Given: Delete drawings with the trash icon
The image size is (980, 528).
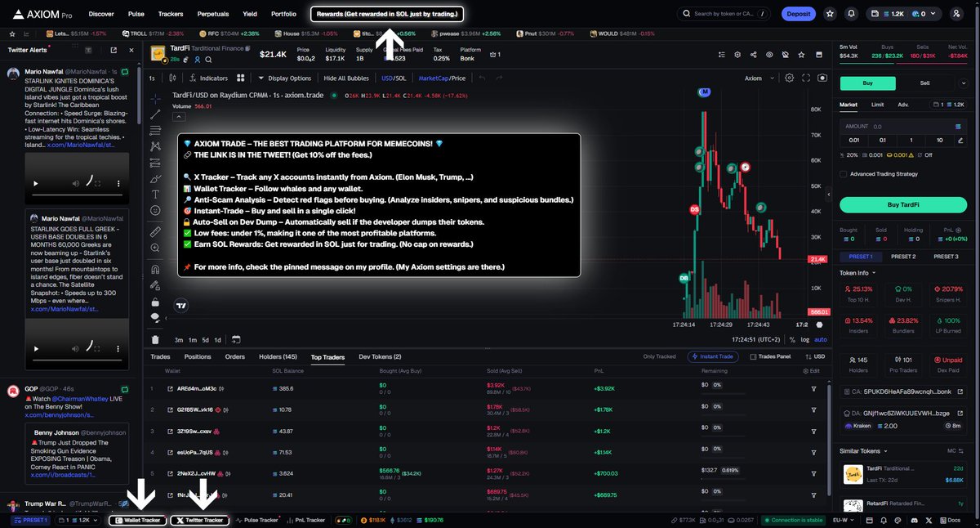Looking at the screenshot, I should 155,339.
